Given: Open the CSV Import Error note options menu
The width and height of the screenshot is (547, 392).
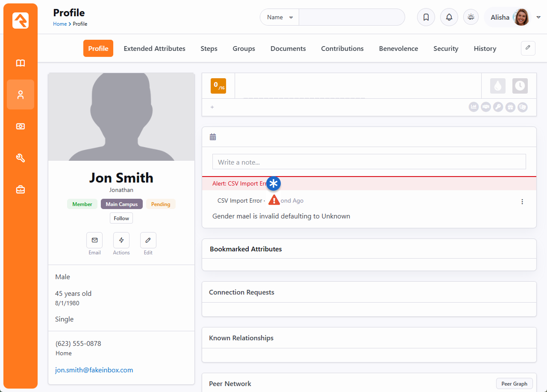Looking at the screenshot, I should click(522, 202).
